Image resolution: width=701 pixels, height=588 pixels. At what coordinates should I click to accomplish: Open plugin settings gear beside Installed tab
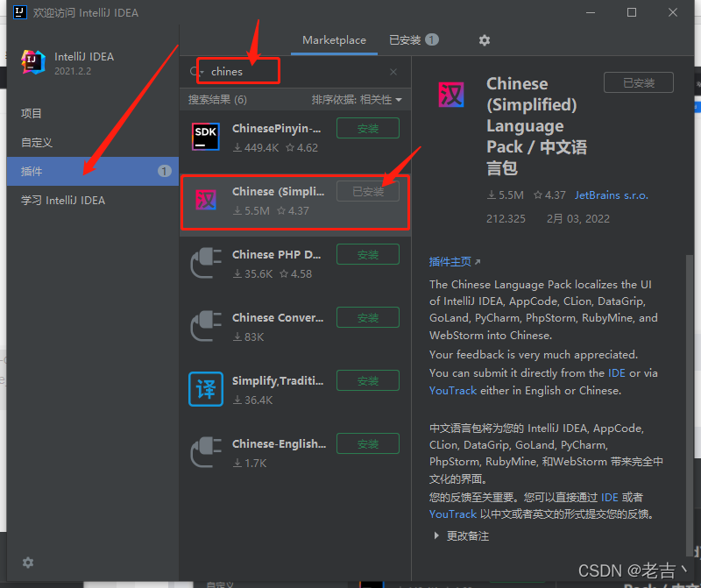pyautogui.click(x=485, y=40)
